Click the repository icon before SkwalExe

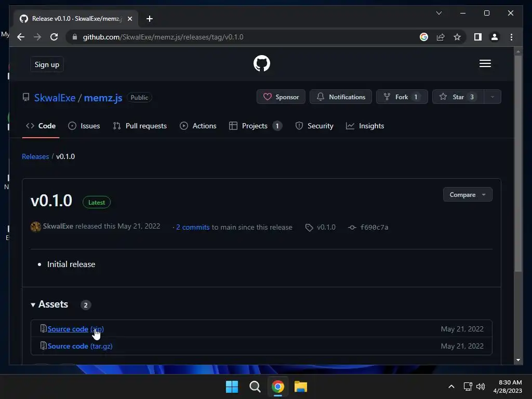(26, 98)
